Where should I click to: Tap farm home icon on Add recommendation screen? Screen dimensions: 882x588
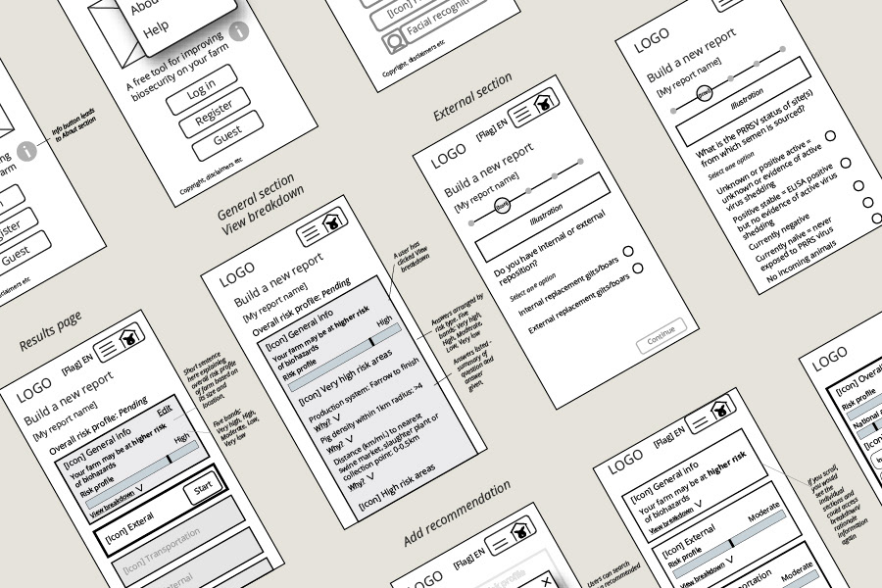521,532
